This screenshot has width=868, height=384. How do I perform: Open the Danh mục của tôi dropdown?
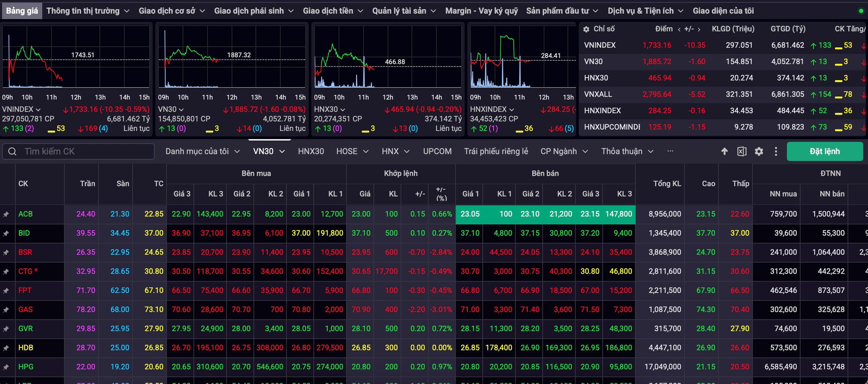pos(203,151)
